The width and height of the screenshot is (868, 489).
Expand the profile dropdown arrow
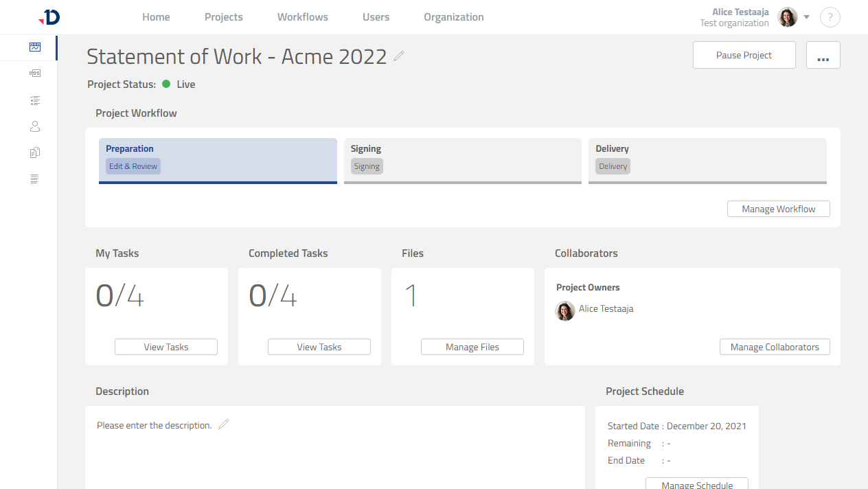[806, 16]
